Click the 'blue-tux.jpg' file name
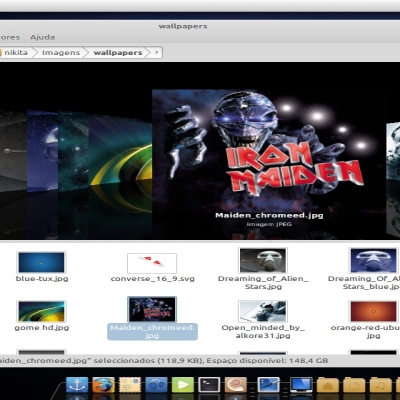 (42, 279)
